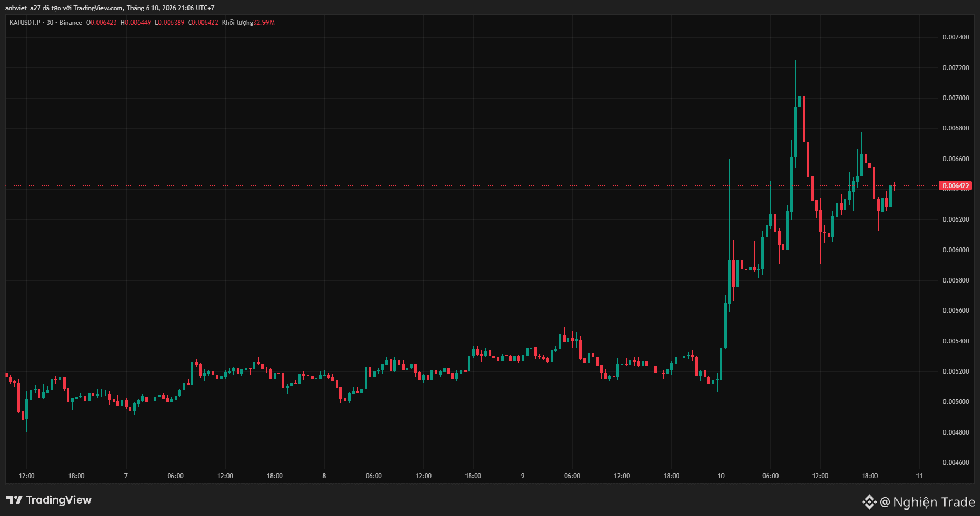Click the 0.006000 price axis label
This screenshot has height=516, width=980.
coord(956,250)
